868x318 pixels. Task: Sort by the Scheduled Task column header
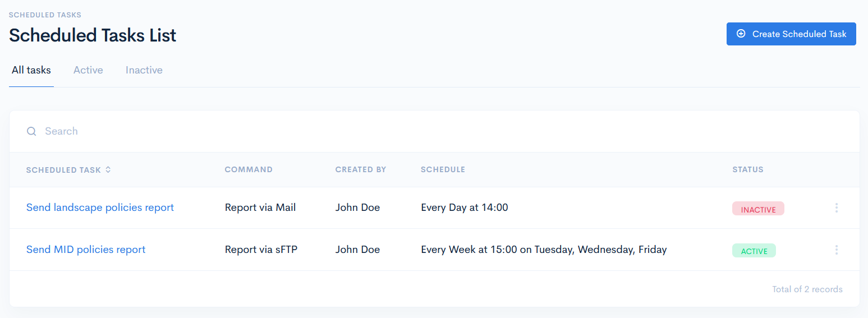tap(63, 169)
